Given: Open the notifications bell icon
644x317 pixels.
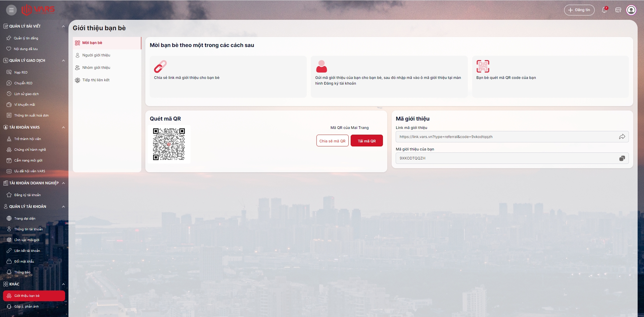Looking at the screenshot, I should [x=604, y=10].
